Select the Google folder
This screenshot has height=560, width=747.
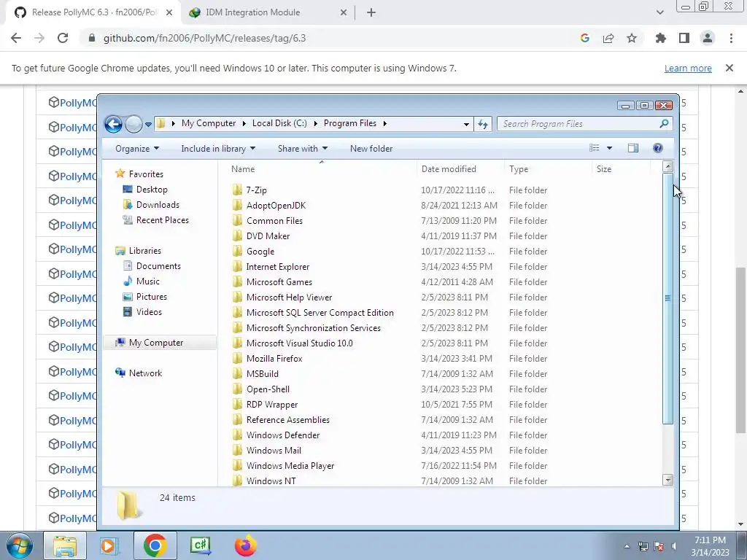pos(260,252)
